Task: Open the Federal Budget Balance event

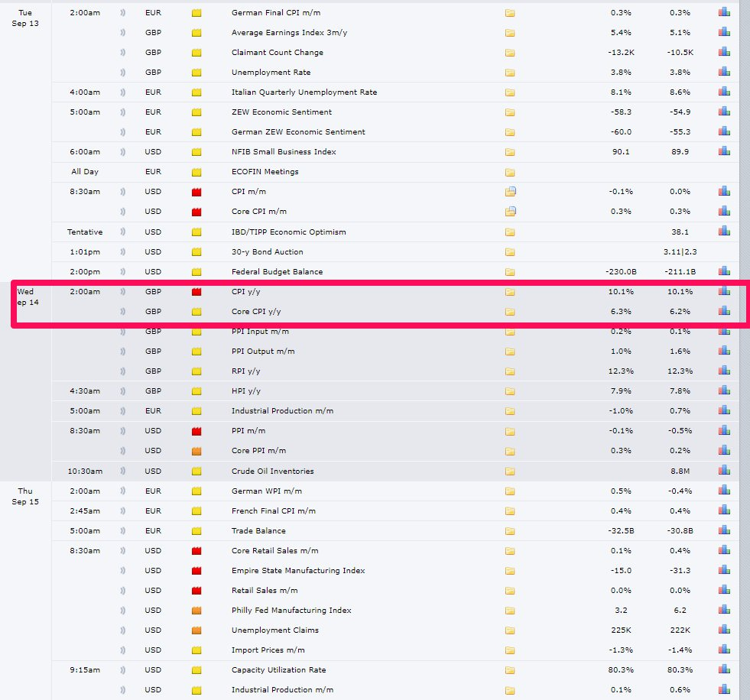Action: tap(277, 271)
